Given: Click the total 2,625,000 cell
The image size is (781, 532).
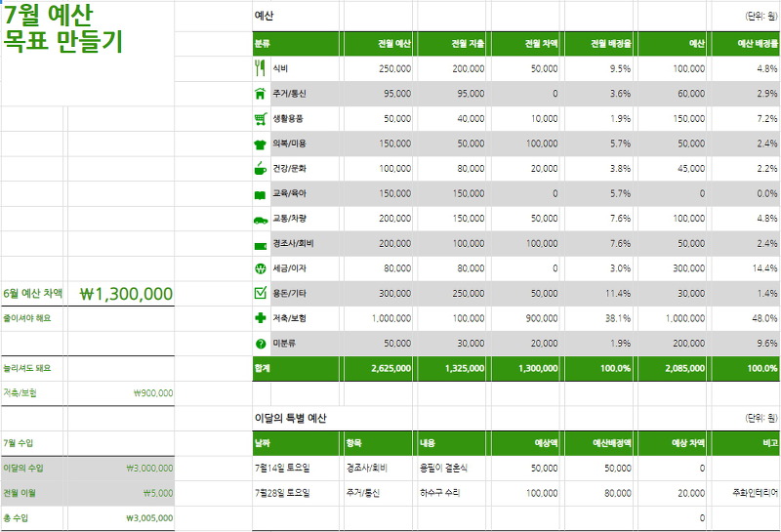Looking at the screenshot, I should click(x=378, y=369).
